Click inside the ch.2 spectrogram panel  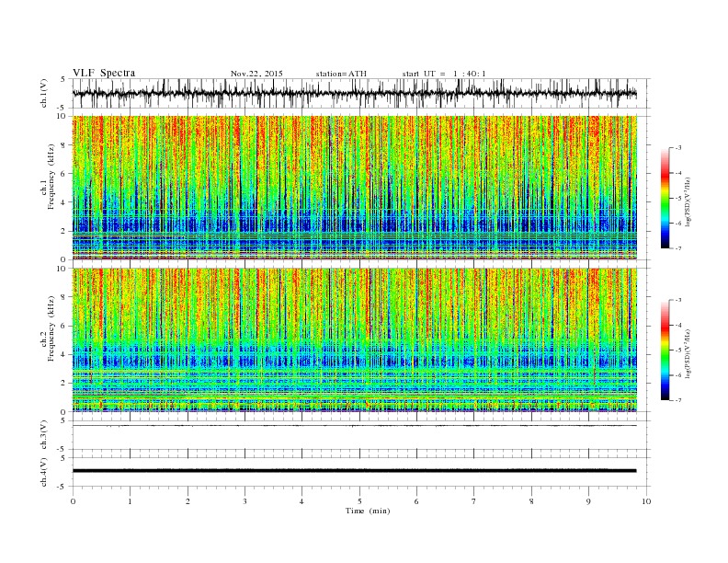355,339
